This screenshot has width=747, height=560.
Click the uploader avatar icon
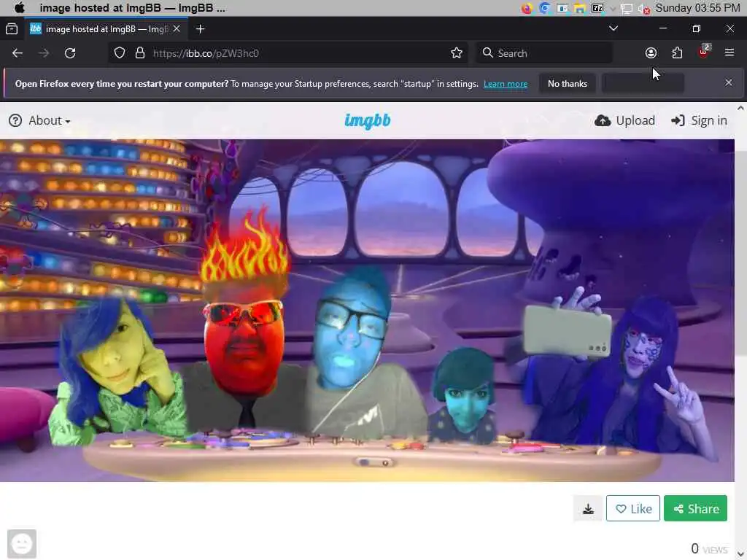(22, 544)
